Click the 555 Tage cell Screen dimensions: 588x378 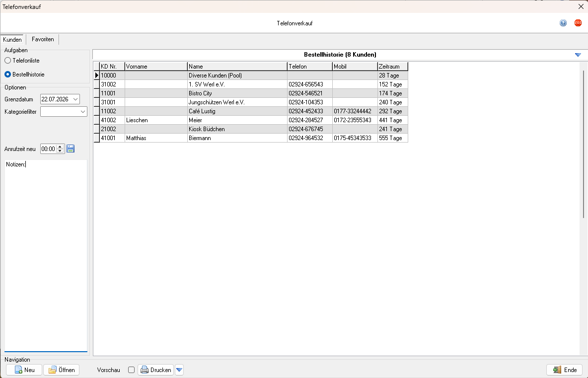(x=393, y=138)
